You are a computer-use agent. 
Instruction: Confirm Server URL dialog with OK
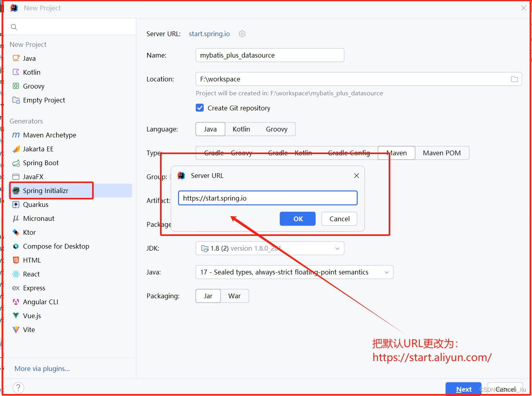298,219
